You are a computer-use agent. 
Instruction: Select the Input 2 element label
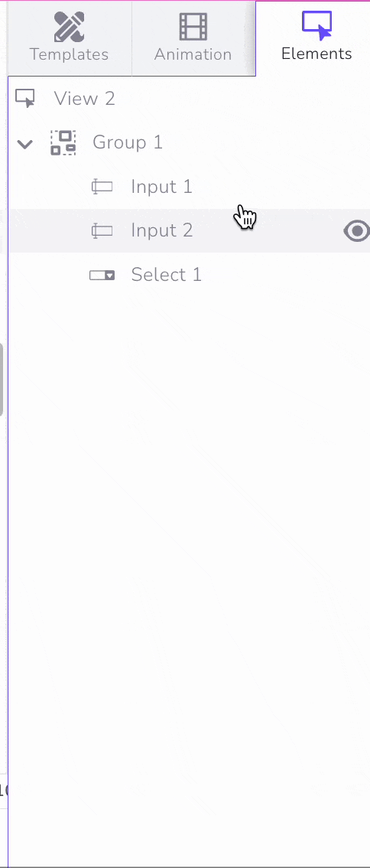[162, 230]
